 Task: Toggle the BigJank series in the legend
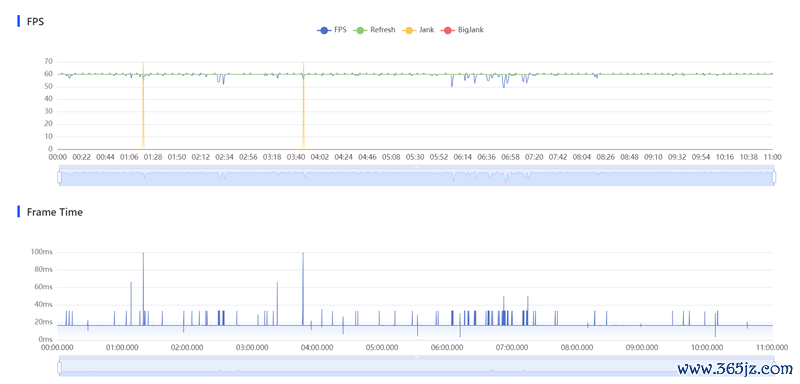pyautogui.click(x=462, y=30)
